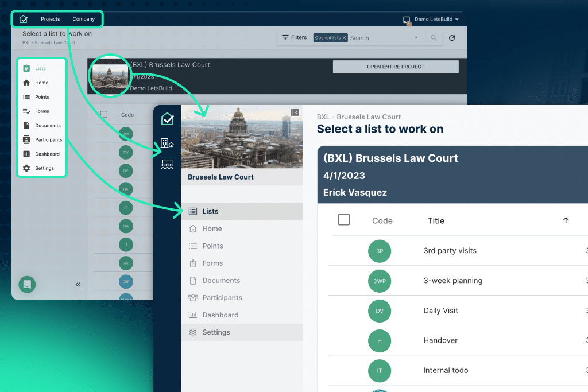
Task: Click the ascending sort arrow in Title column
Action: point(566,220)
